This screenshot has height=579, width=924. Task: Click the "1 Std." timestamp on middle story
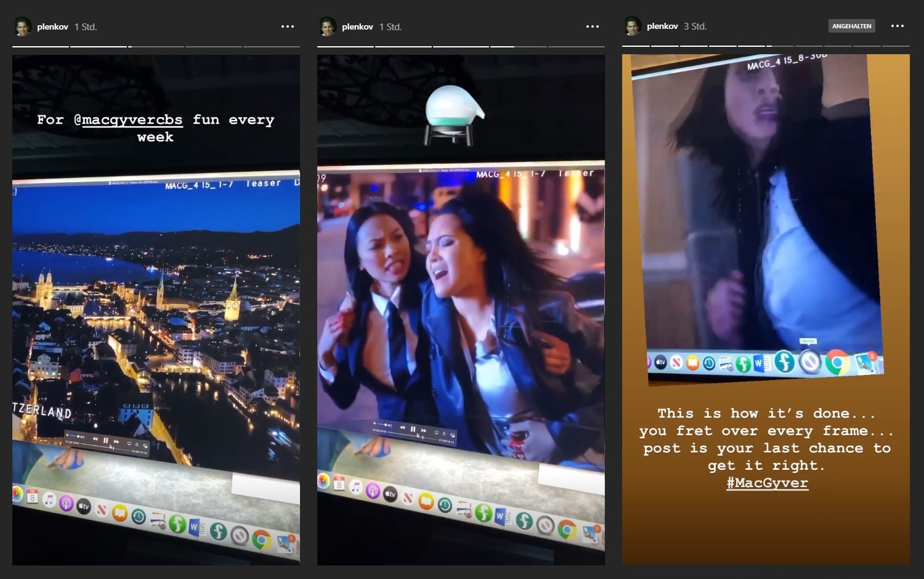[x=391, y=26]
